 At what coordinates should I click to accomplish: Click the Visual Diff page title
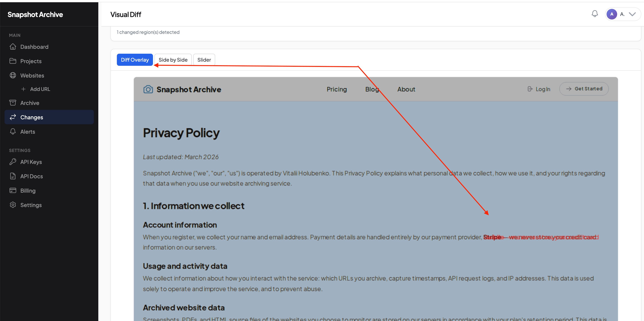126,15
